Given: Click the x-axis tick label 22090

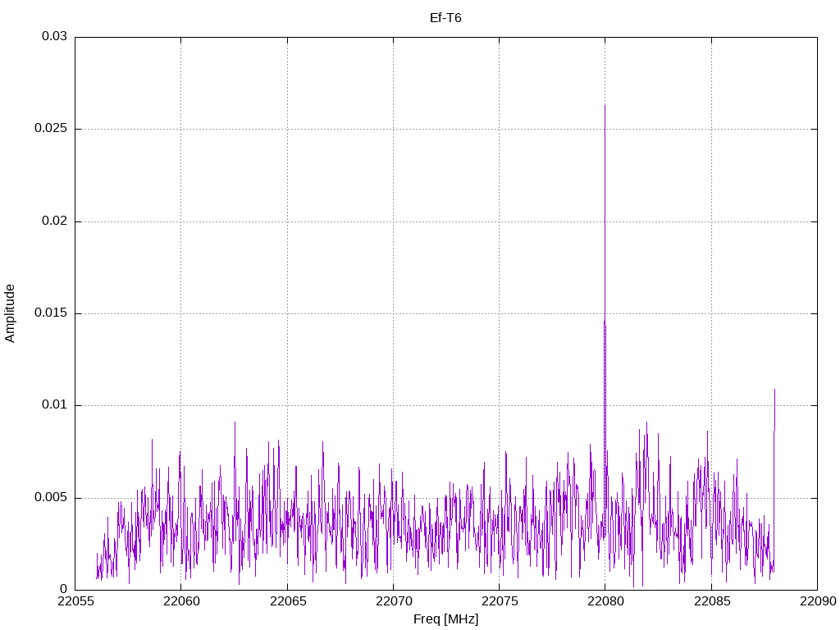Looking at the screenshot, I should coord(818,601).
